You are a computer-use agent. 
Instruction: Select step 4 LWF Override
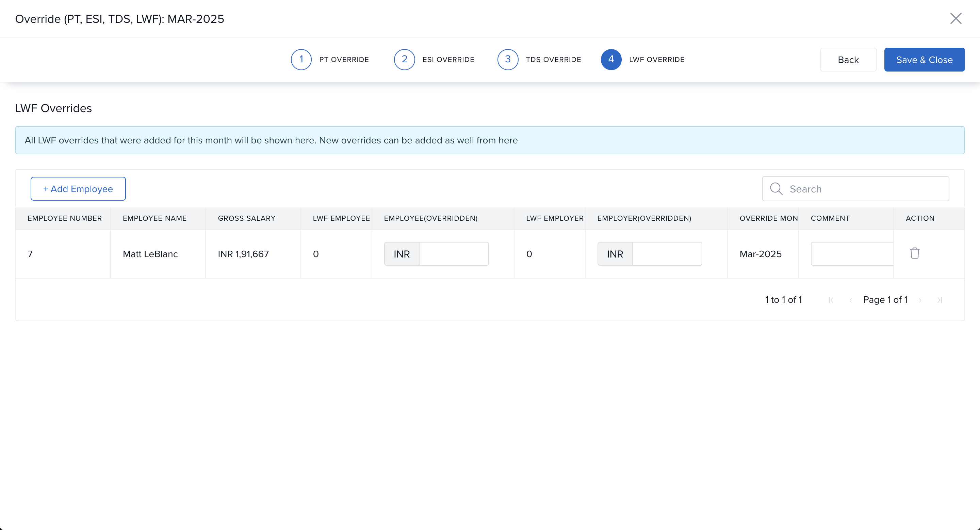pyautogui.click(x=611, y=59)
